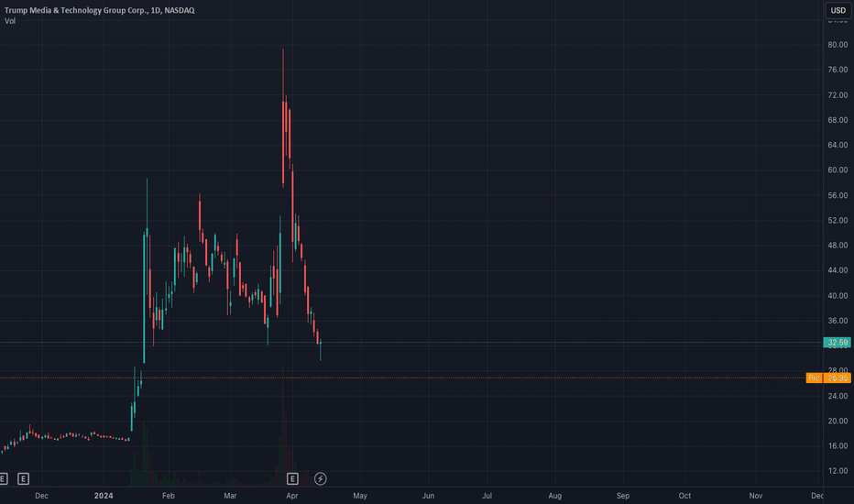Click the 48.00 price axis label

[x=838, y=246]
